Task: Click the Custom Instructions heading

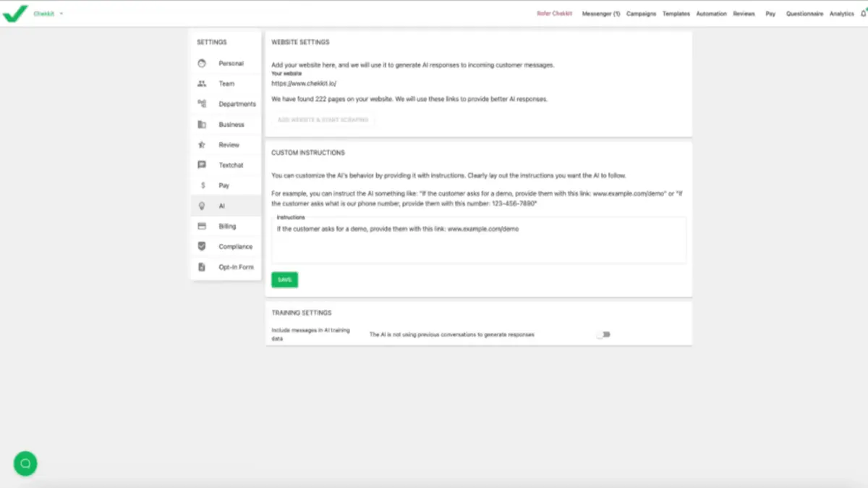Action: (x=308, y=153)
